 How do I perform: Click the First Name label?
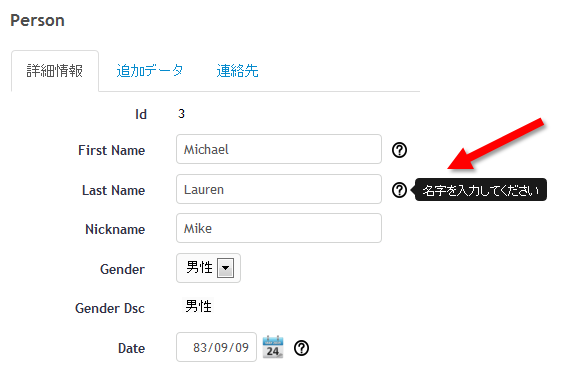point(111,150)
